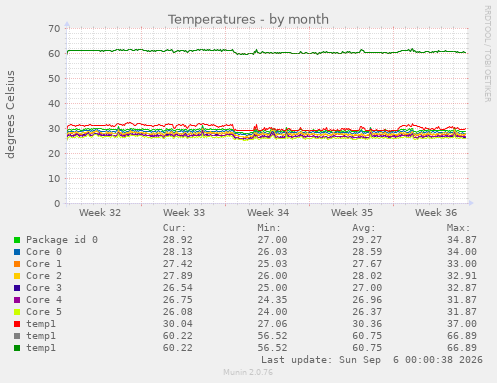Click the 'Last update: Sun Sep 6' timestamp
This screenshot has height=383, width=497.
(372, 360)
